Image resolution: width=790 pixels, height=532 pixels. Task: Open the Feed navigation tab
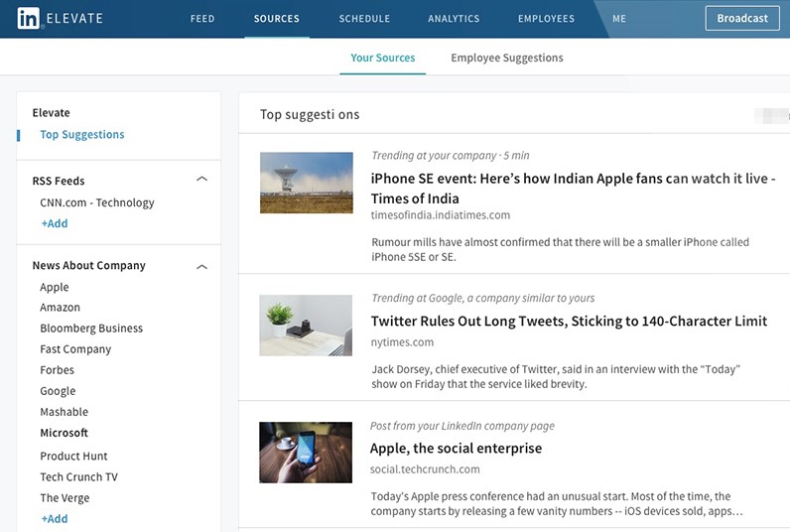click(202, 19)
